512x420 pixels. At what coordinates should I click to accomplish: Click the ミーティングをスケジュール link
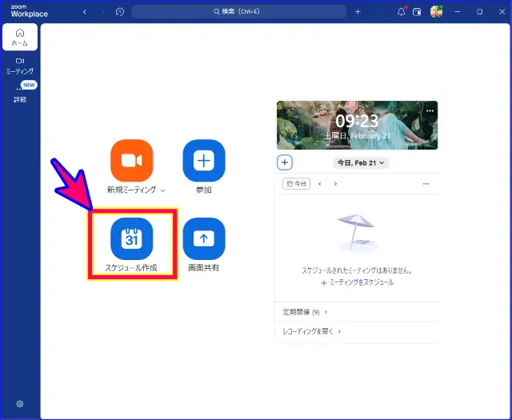357,282
